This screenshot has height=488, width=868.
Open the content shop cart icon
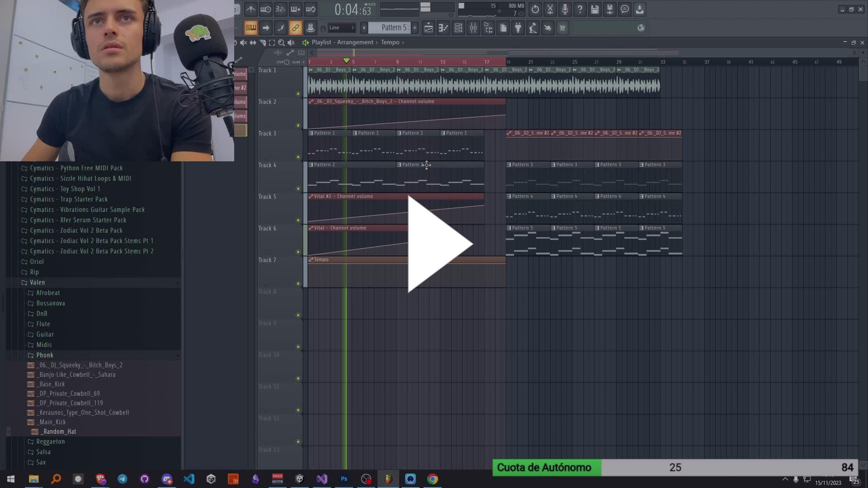pyautogui.click(x=562, y=28)
